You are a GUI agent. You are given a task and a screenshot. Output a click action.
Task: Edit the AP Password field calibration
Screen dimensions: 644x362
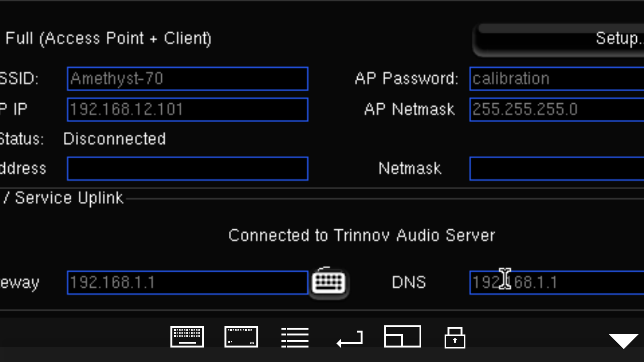pyautogui.click(x=557, y=79)
